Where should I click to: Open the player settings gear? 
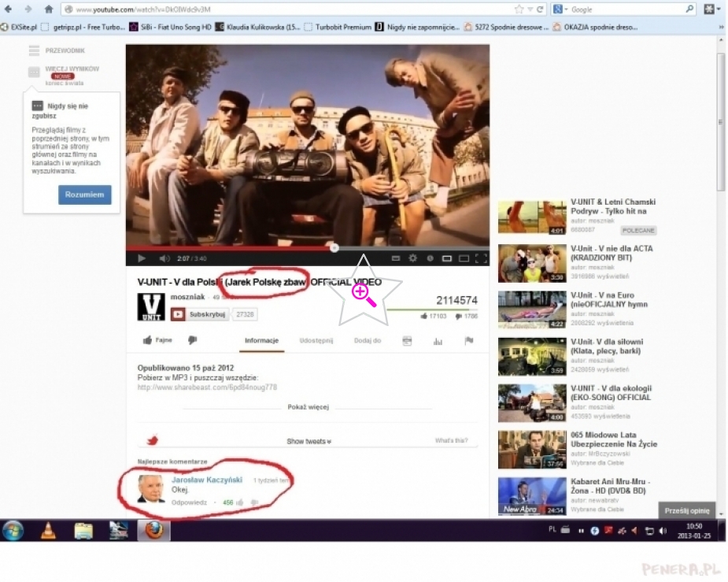tap(413, 258)
